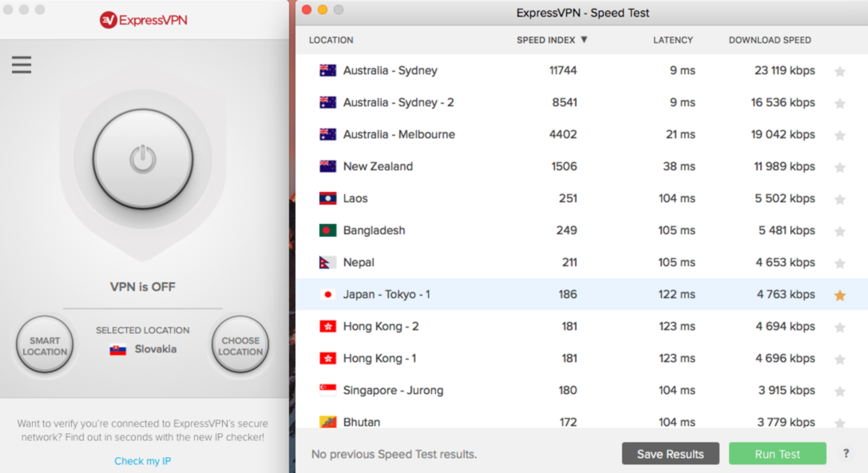This screenshot has height=473, width=868.
Task: Unfavorite Japan - Tokyo - 1 orange star
Action: pos(840,295)
